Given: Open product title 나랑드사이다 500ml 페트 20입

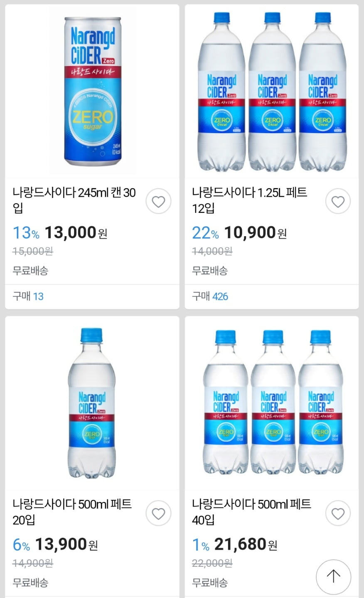Looking at the screenshot, I should click(x=72, y=512).
